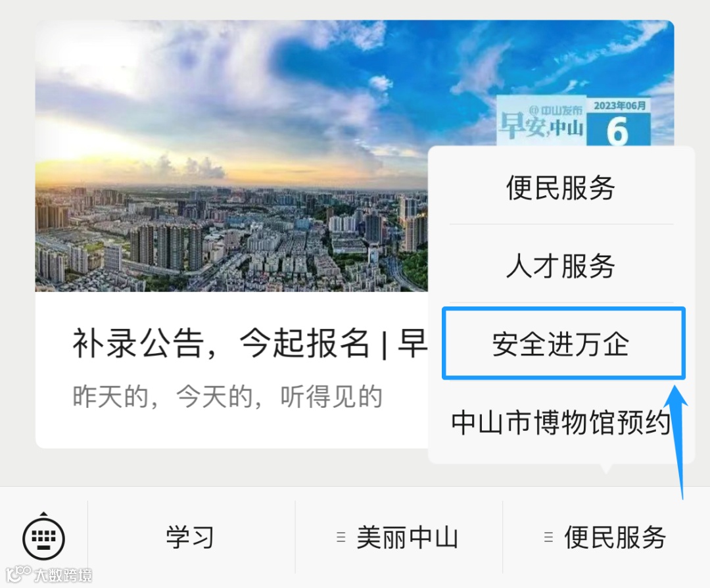Tap the date number 6 badge
This screenshot has height=588, width=710.
[x=618, y=130]
